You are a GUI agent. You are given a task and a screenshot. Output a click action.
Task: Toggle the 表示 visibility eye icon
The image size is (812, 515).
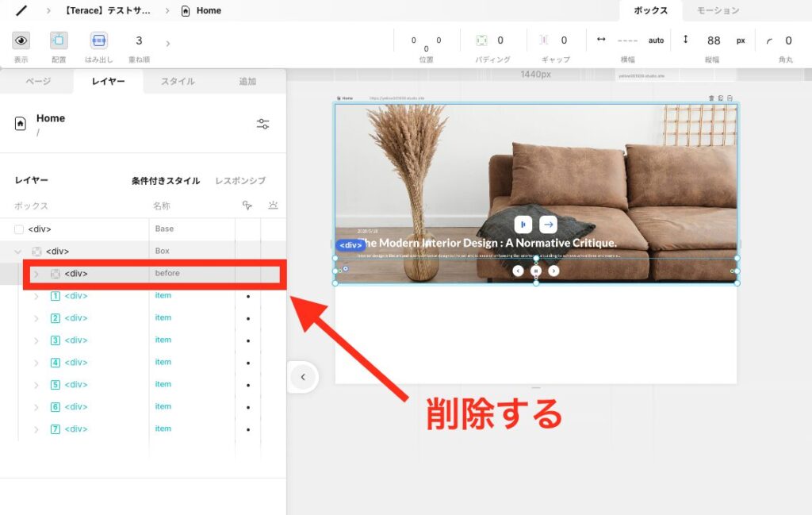[21, 40]
